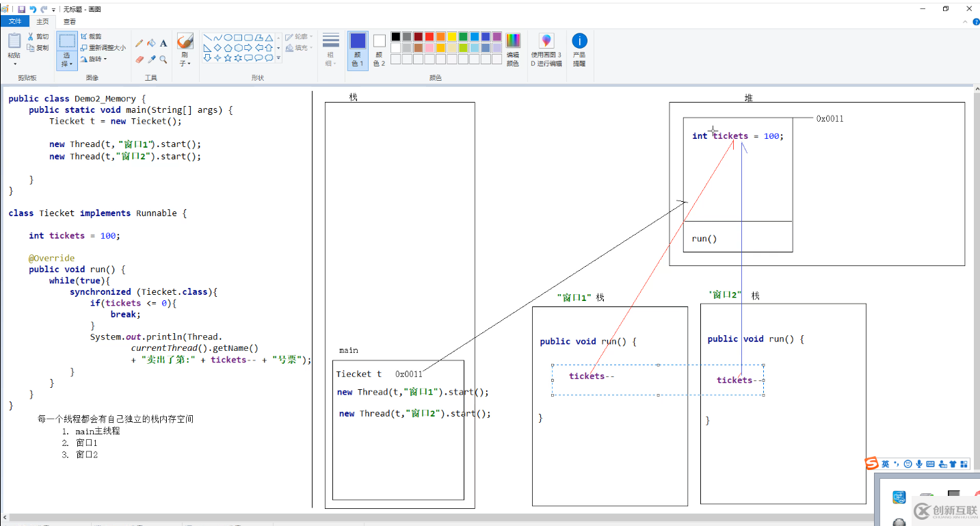
Task: Click Resize (重新调整大小) button
Action: click(x=103, y=48)
